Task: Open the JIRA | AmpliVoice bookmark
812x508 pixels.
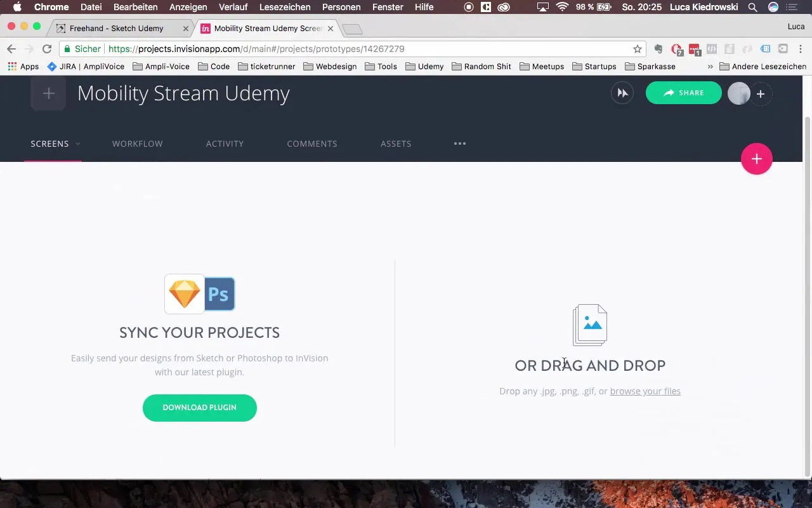Action: click(x=86, y=66)
